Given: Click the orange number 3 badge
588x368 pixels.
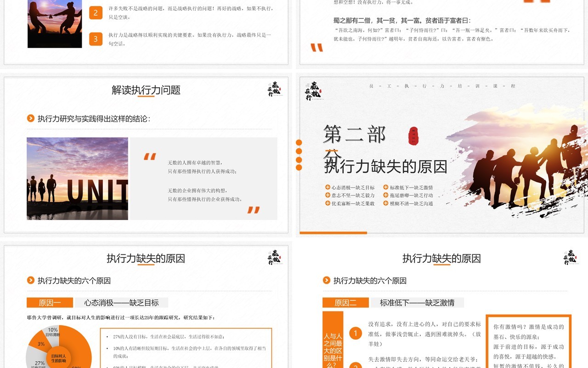Looking at the screenshot, I should (96, 39).
